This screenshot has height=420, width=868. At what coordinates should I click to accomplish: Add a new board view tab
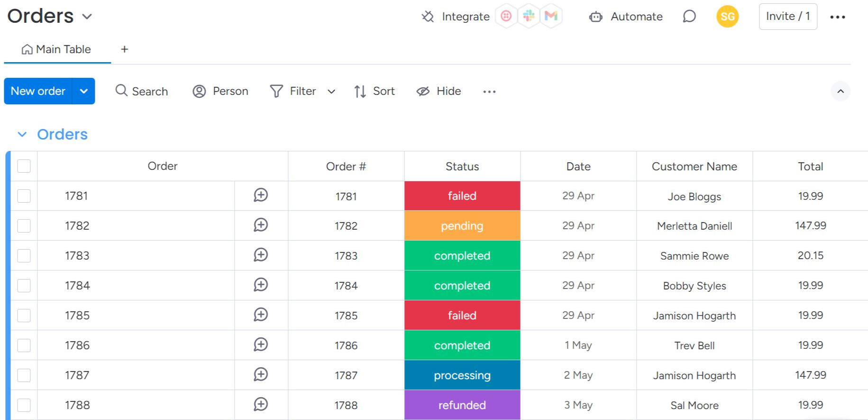(124, 49)
